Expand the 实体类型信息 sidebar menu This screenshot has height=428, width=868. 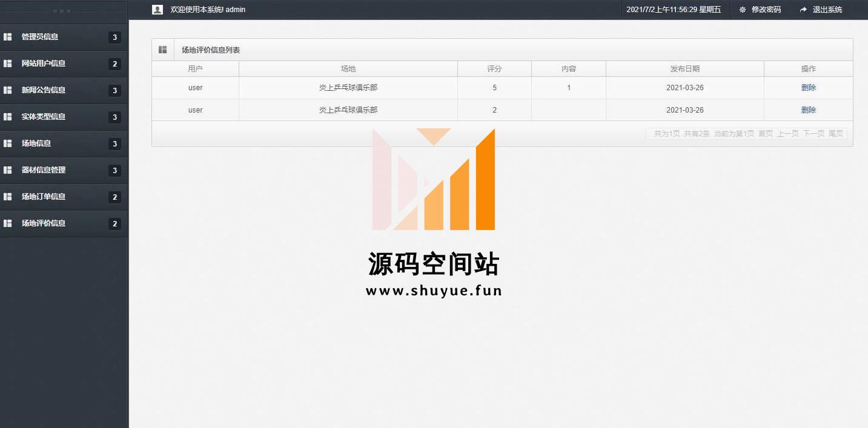point(44,117)
